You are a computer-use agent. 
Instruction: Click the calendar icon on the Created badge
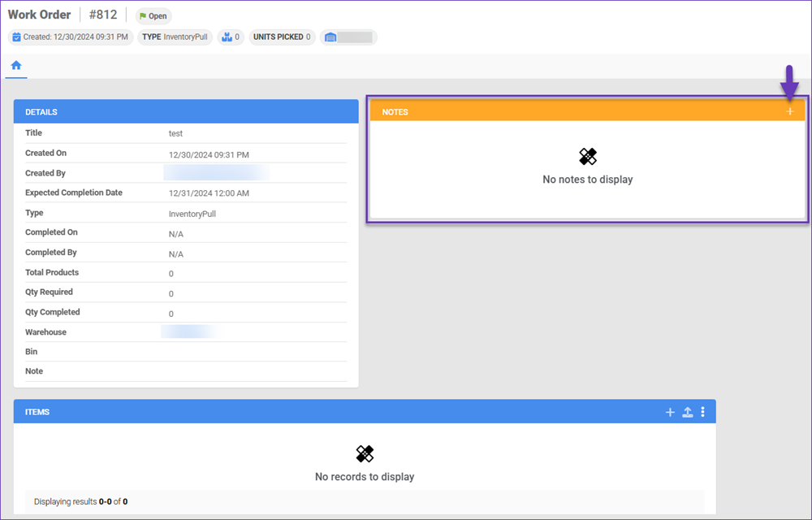click(x=15, y=37)
